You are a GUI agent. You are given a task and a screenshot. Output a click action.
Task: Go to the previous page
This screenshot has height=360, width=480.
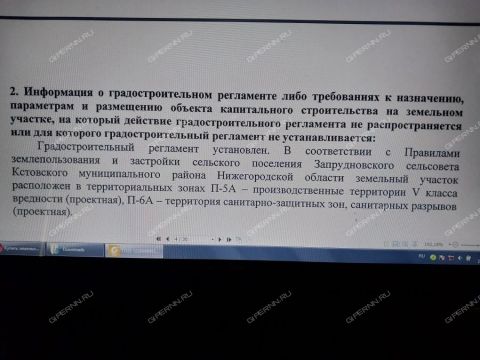point(168,239)
